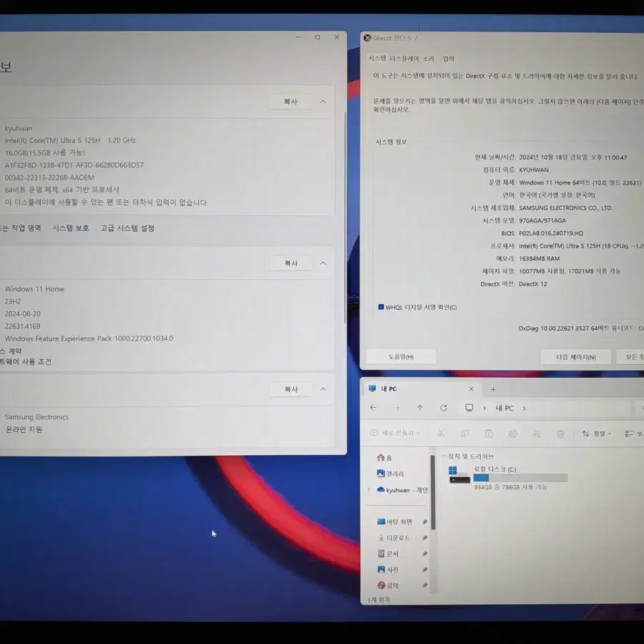Select the Windows 11 Home edition text
The image size is (644, 644).
[34, 289]
